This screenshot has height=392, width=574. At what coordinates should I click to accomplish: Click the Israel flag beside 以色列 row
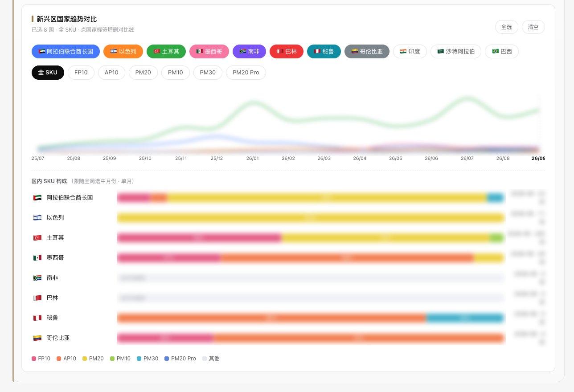[x=37, y=218]
